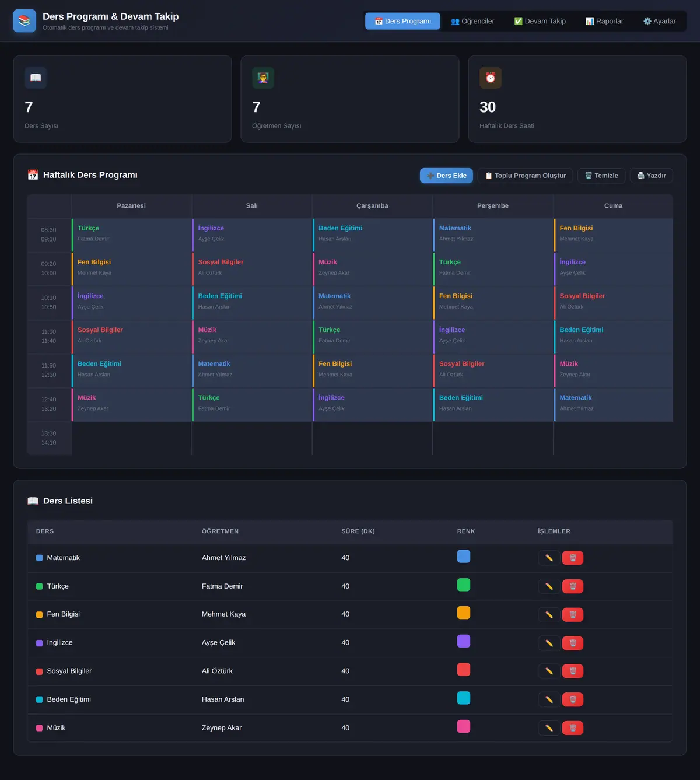Pick the pink Renk swatch for Müzik
Screen dimensions: 700x780
point(464,726)
